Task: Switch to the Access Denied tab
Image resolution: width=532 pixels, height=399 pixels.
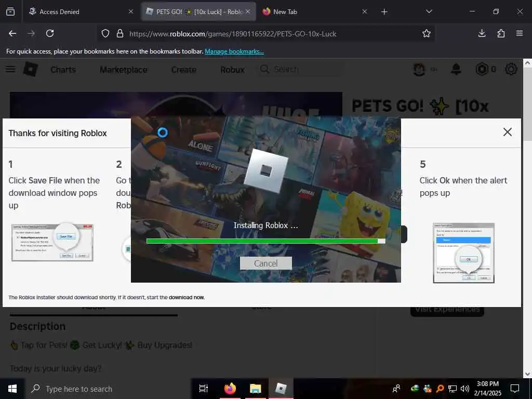Action: click(x=82, y=11)
